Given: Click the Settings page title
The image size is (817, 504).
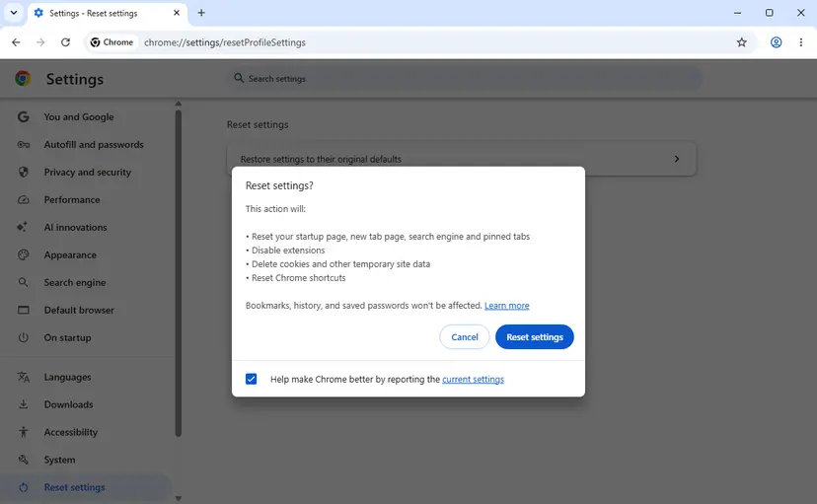Looking at the screenshot, I should pos(75,79).
